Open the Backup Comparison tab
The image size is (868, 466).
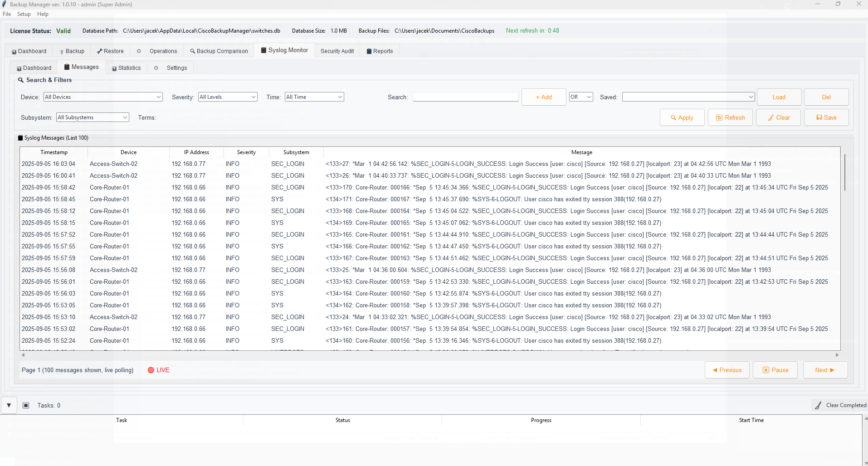219,51
